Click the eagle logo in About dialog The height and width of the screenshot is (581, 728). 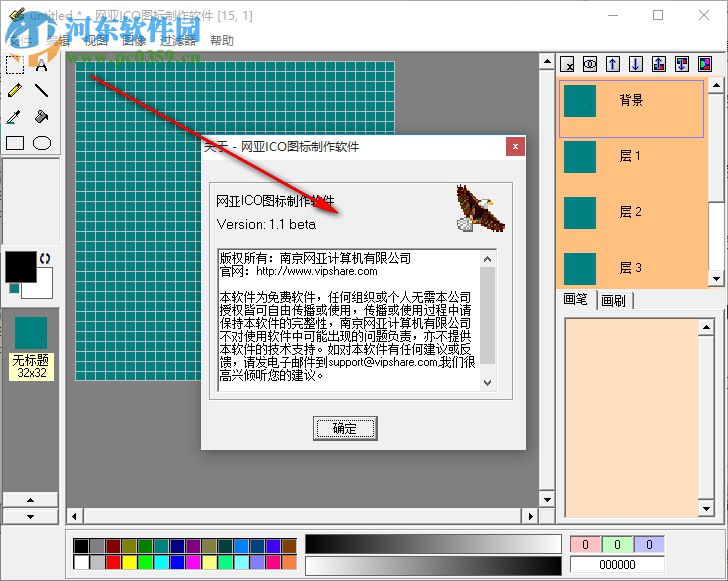pos(481,208)
